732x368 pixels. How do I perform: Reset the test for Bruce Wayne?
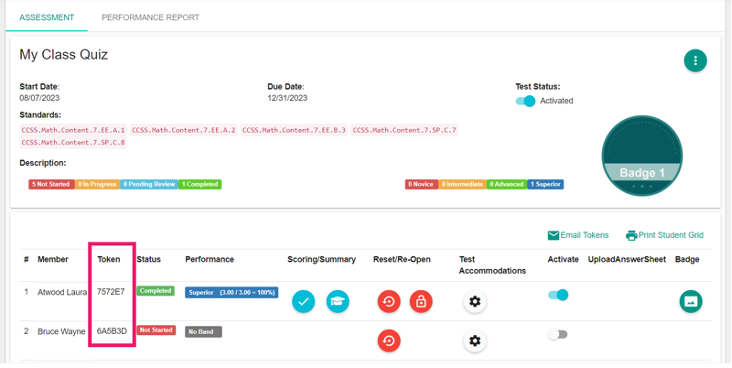(x=389, y=341)
